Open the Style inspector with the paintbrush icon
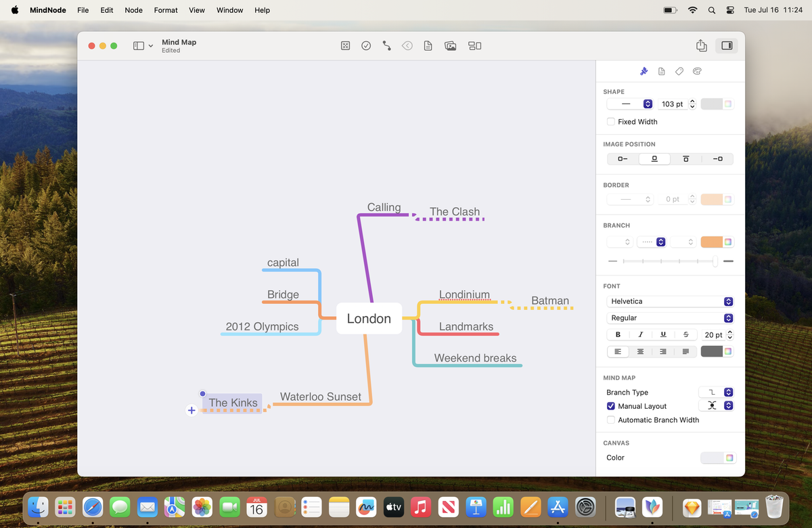Image resolution: width=812 pixels, height=528 pixels. [644, 71]
